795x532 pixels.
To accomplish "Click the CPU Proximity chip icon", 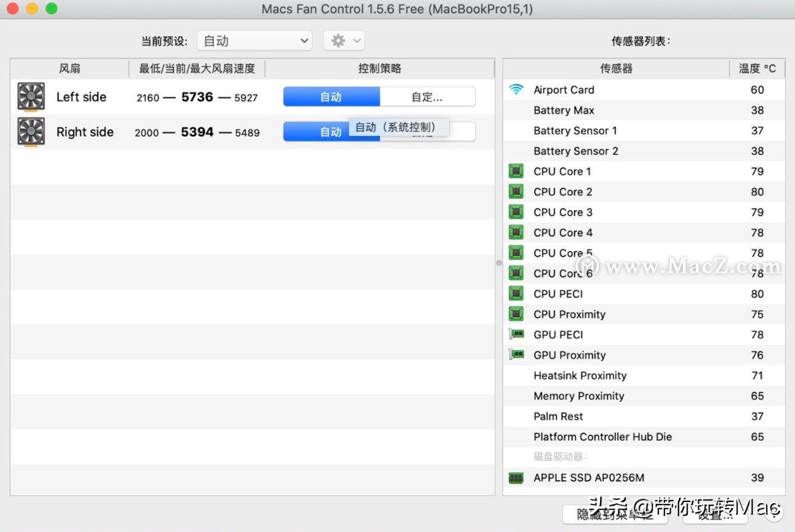I will pyautogui.click(x=516, y=314).
